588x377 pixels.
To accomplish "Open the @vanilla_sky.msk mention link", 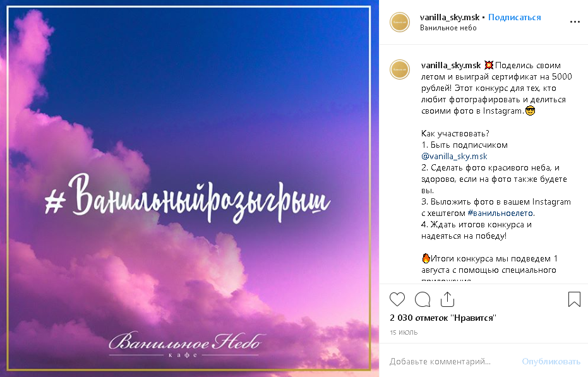I will tap(454, 156).
